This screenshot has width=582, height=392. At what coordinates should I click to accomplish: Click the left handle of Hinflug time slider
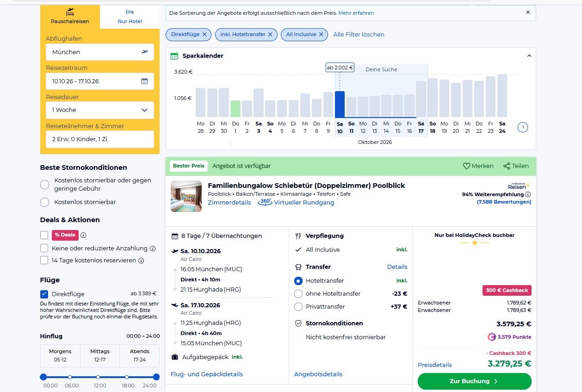(43, 377)
